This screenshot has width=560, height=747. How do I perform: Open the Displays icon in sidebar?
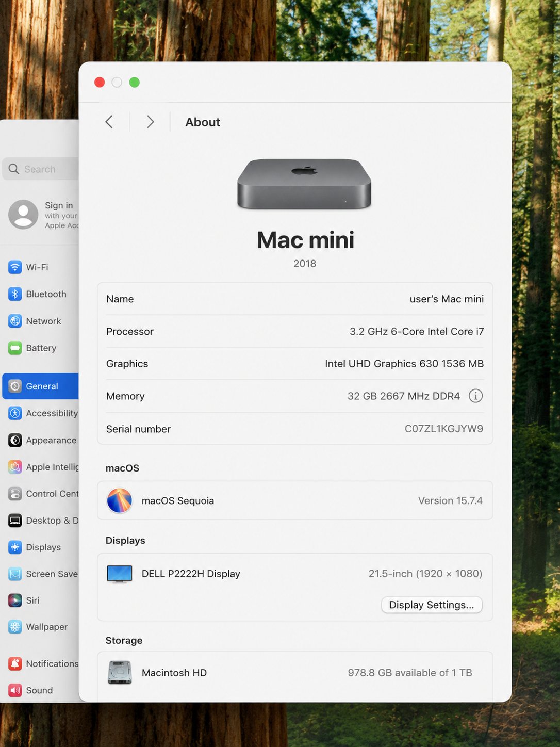(x=15, y=547)
